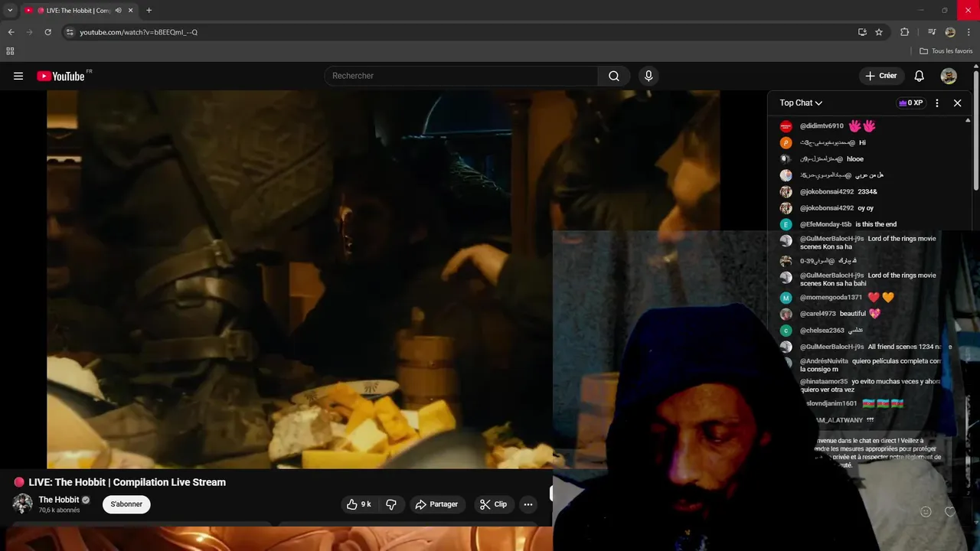Click the jokobonsai4292 'oy oy' message
Screen dimensions: 980x551
pyautogui.click(x=865, y=208)
